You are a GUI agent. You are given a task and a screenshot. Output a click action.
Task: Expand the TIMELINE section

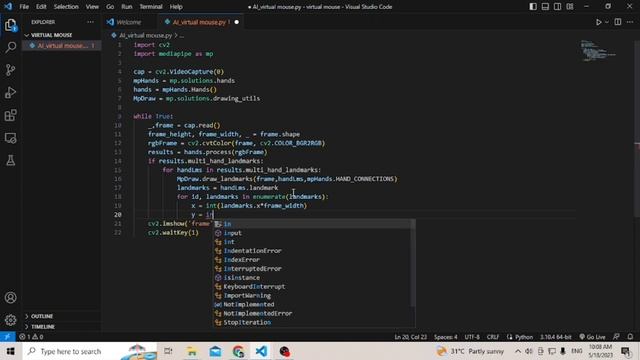pos(61,327)
